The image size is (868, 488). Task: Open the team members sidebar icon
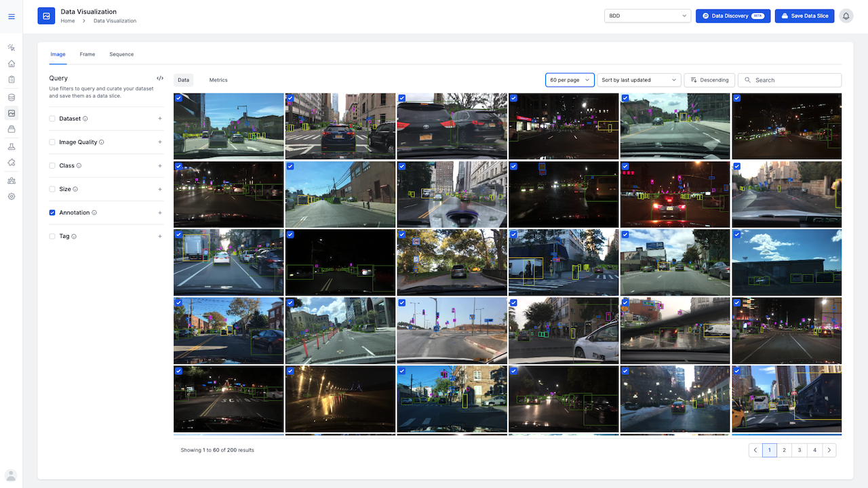(12, 181)
